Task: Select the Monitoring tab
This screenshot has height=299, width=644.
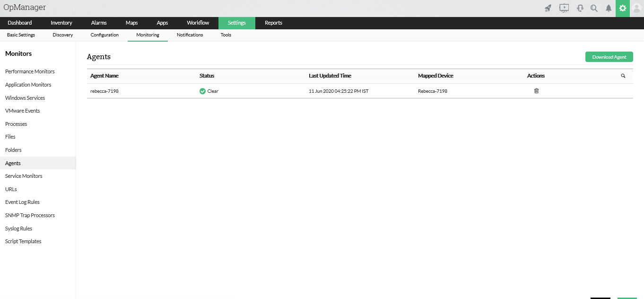Action: 148,35
